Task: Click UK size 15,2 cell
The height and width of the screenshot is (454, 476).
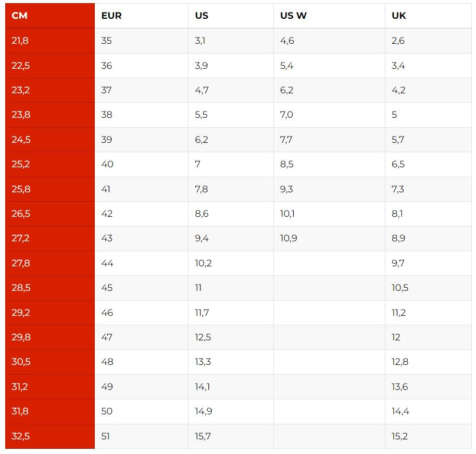Action: tap(428, 436)
